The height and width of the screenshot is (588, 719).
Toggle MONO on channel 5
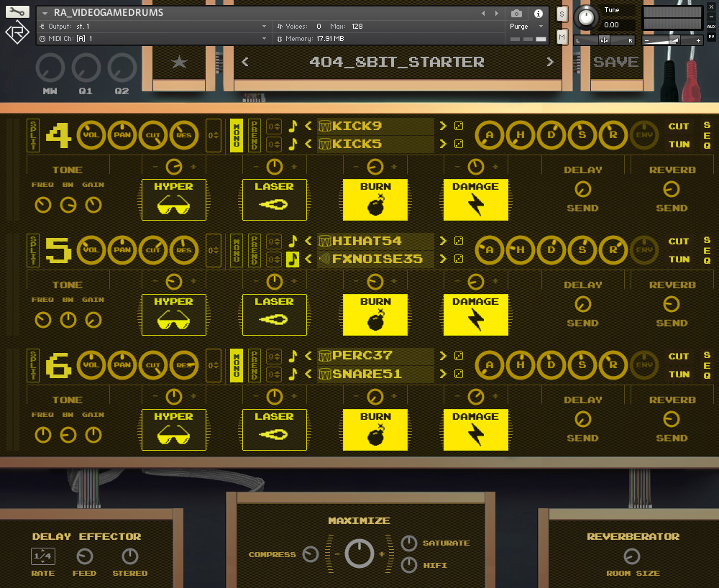[x=236, y=250]
